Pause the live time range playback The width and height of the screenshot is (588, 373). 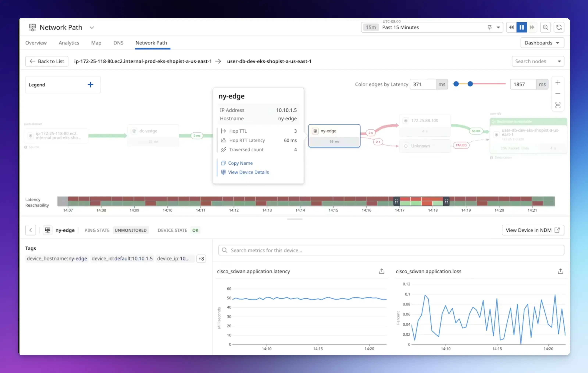521,27
